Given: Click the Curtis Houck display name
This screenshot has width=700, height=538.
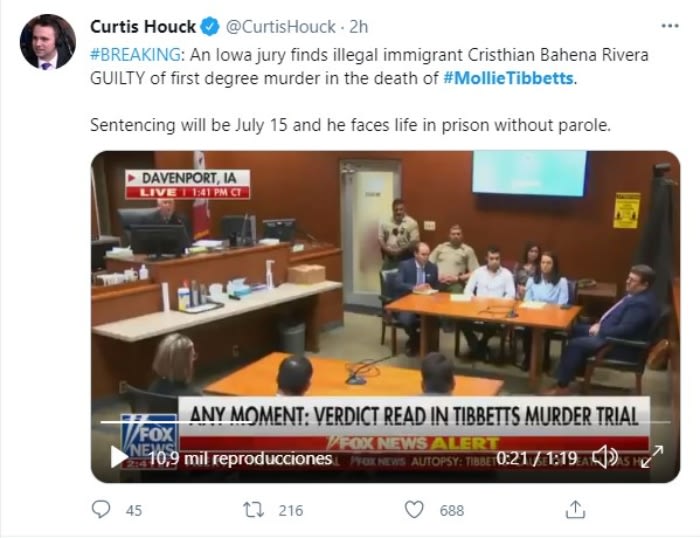Looking at the screenshot, I should pyautogui.click(x=143, y=27).
